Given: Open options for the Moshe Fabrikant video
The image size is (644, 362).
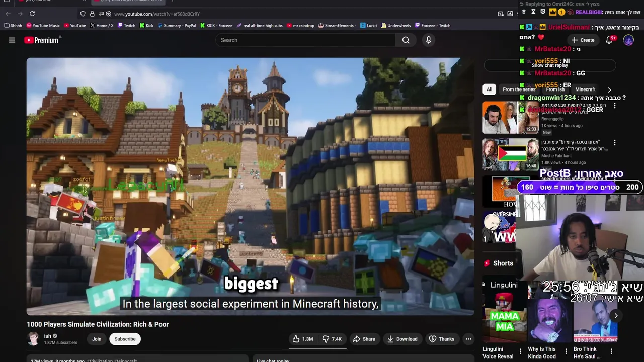Looking at the screenshot, I should coord(614,143).
